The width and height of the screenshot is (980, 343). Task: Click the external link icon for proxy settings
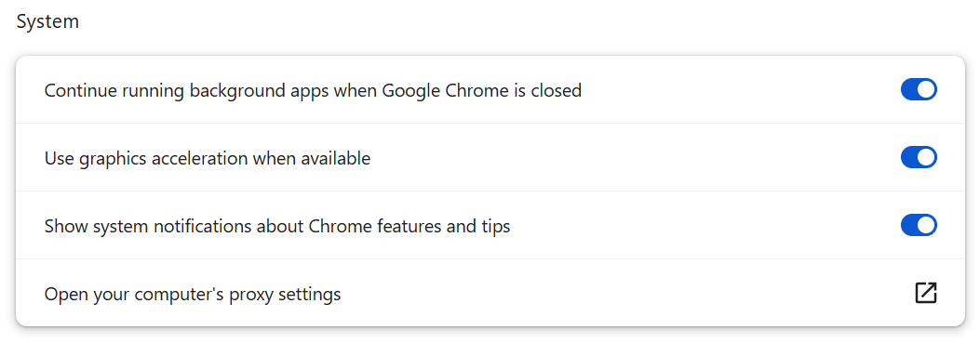926,293
